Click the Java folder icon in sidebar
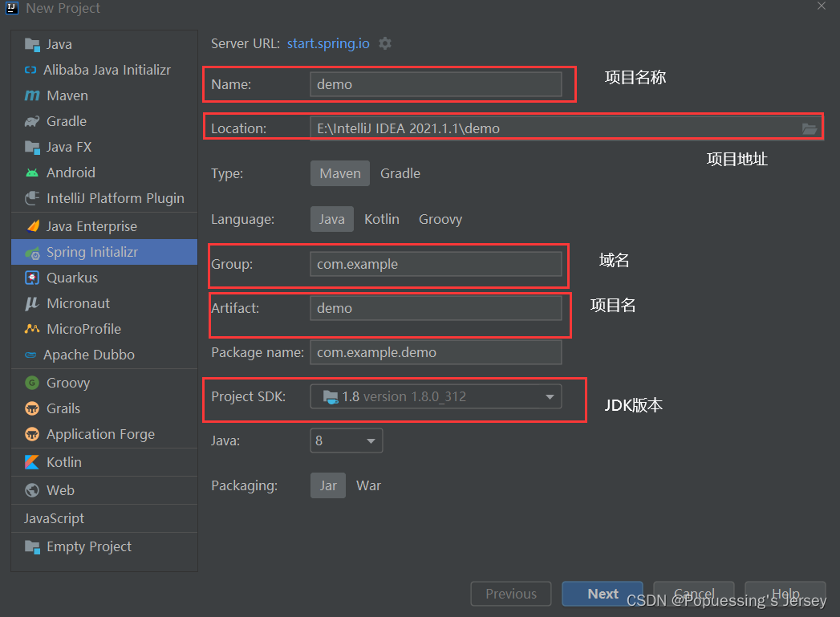This screenshot has height=617, width=840. click(x=32, y=45)
